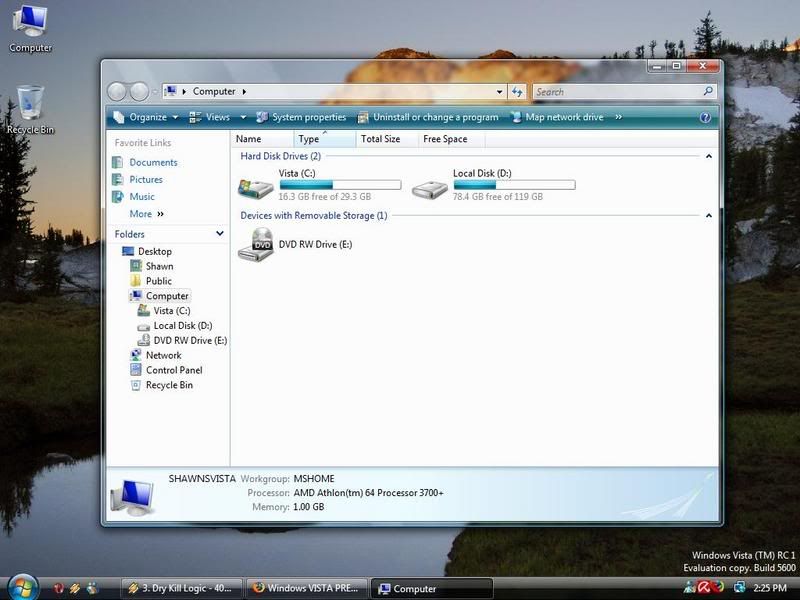Sort by the Type column header
This screenshot has width=800, height=600.
coord(324,139)
